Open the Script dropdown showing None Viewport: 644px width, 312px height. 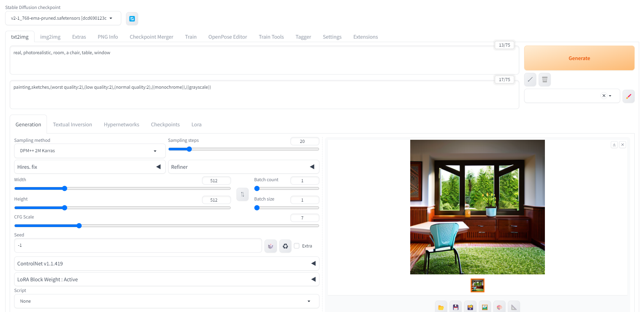point(166,301)
